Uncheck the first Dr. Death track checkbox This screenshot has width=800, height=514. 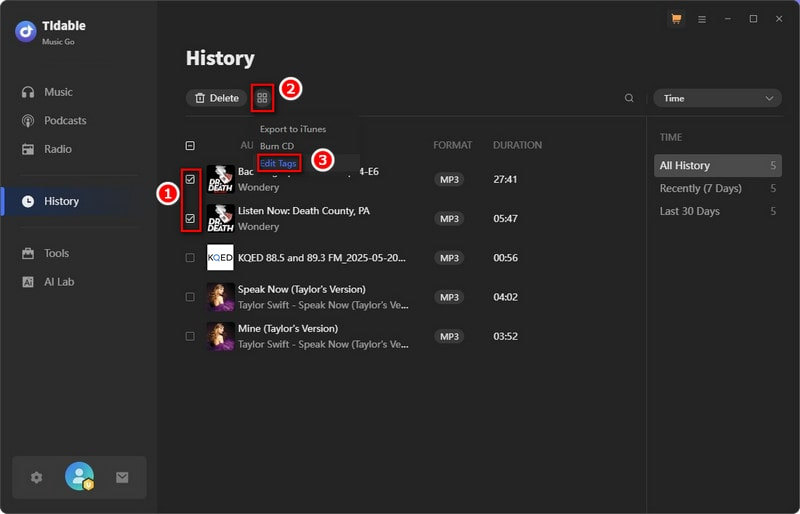click(x=190, y=179)
